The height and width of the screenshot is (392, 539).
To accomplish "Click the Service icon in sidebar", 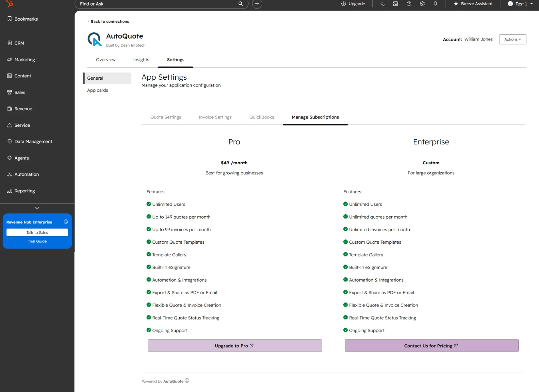I will point(9,125).
